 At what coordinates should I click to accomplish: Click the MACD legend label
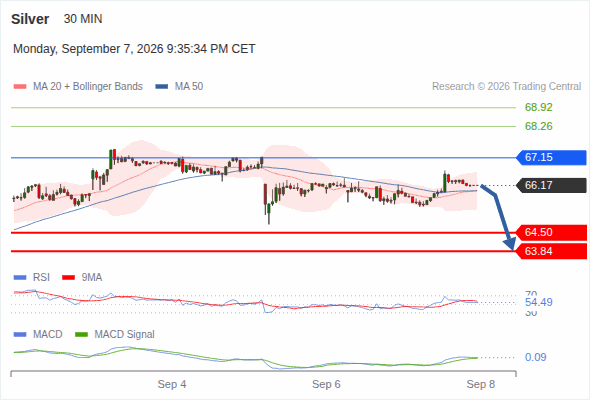[48, 335]
